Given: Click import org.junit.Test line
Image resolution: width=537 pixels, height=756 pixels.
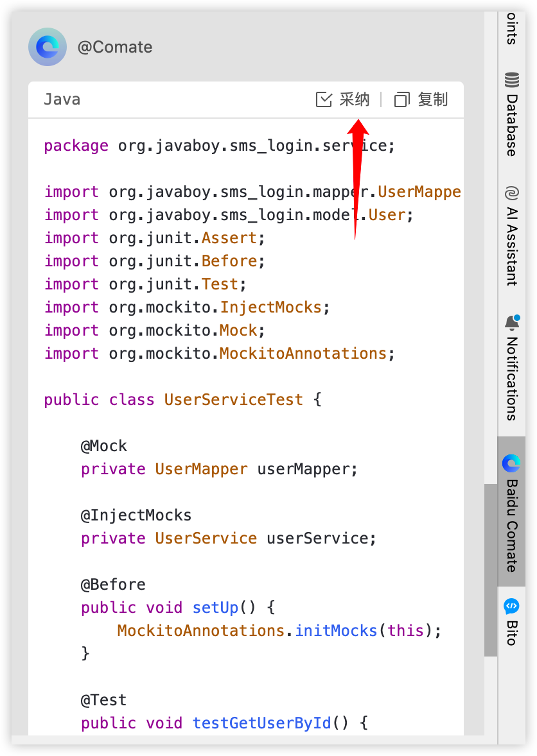Looking at the screenshot, I should pyautogui.click(x=145, y=284).
